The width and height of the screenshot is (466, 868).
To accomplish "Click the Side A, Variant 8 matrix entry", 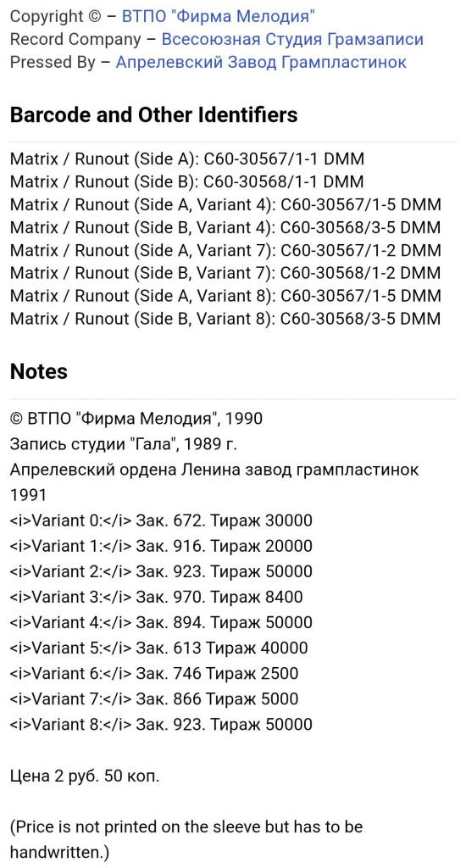I will [226, 296].
